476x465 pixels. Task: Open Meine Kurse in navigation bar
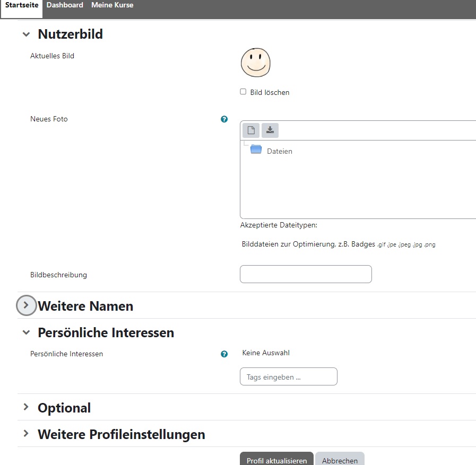click(112, 5)
